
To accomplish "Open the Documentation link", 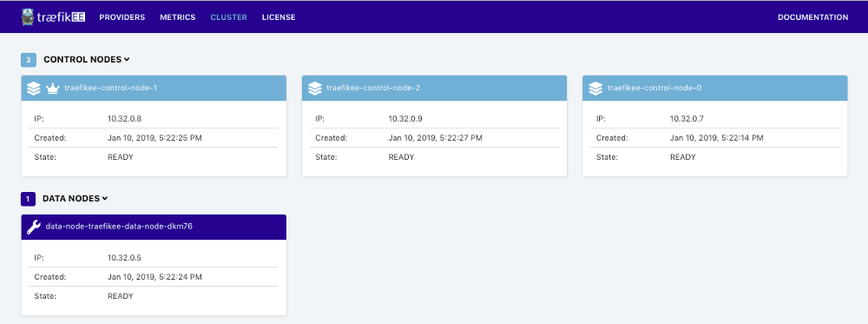I will (x=812, y=17).
